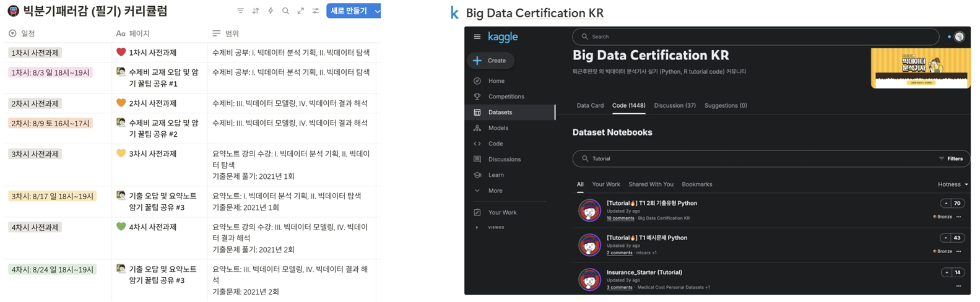Open the filter icon in Notion toolbar
The image size is (980, 302).
click(x=240, y=11)
